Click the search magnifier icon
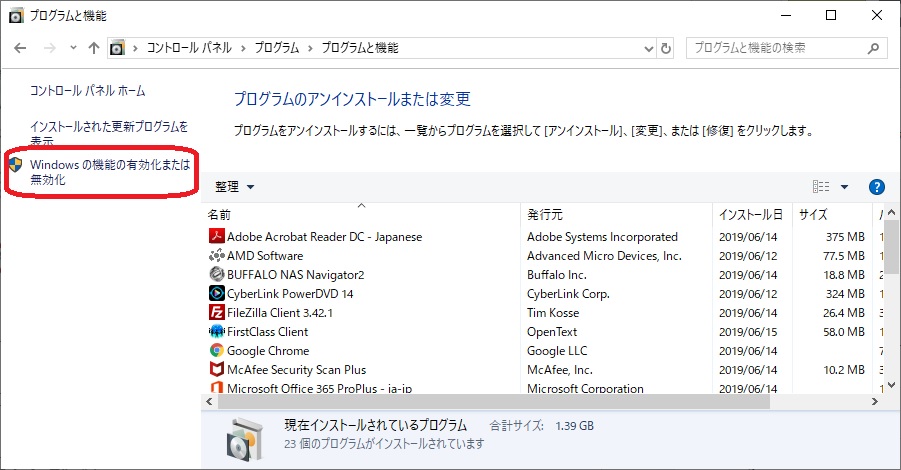Viewport: 901px width, 470px height. 873,48
